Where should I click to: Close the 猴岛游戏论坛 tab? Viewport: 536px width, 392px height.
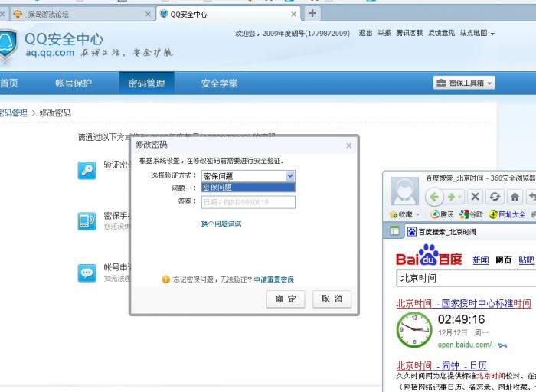coord(148,14)
